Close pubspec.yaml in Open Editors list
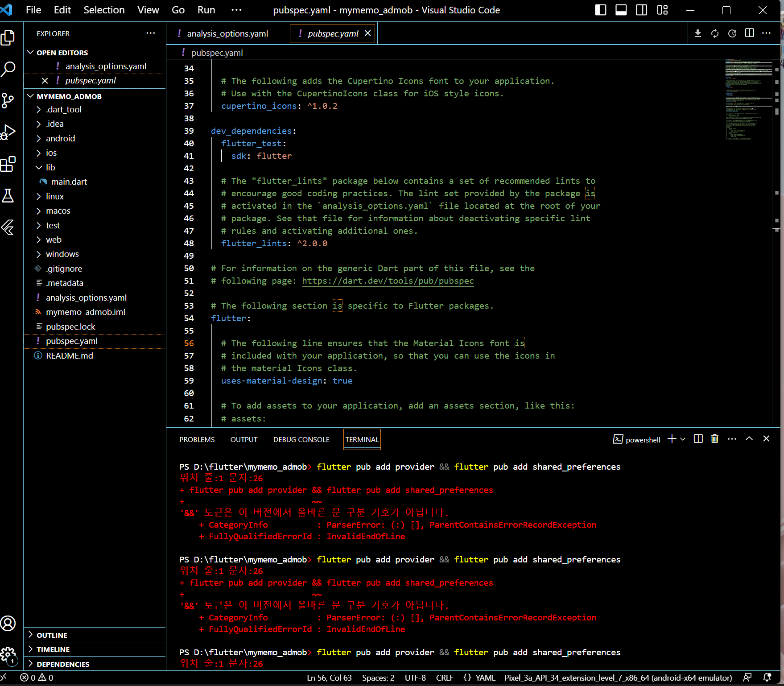784x686 pixels. point(45,81)
